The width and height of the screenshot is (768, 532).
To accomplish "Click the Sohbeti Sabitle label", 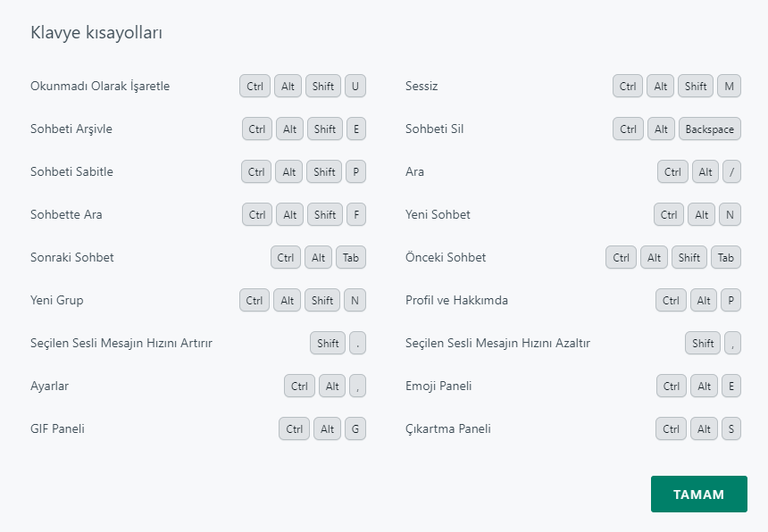I will click(x=71, y=172).
